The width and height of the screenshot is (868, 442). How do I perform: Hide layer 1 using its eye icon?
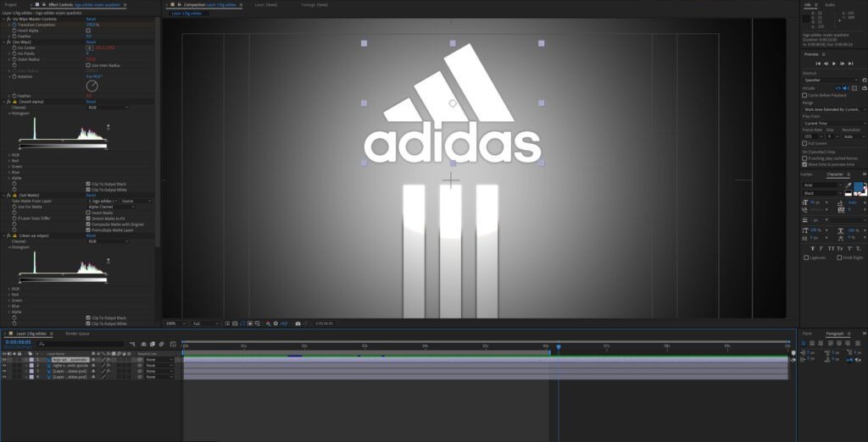4,360
